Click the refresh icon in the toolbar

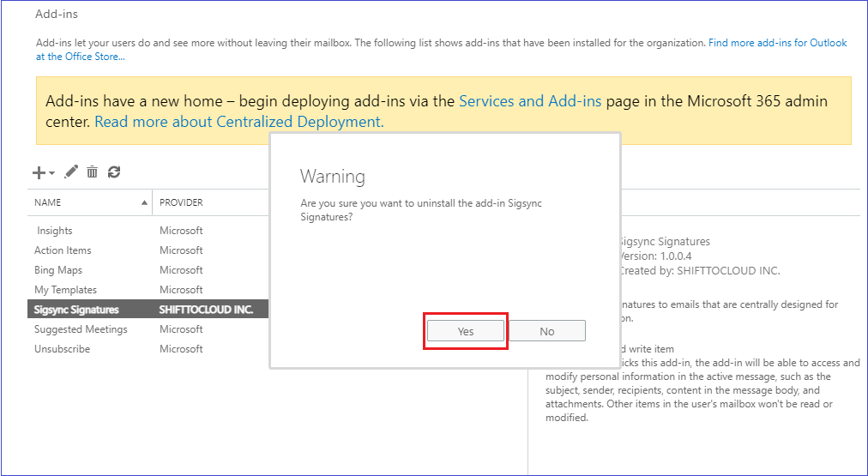[114, 172]
